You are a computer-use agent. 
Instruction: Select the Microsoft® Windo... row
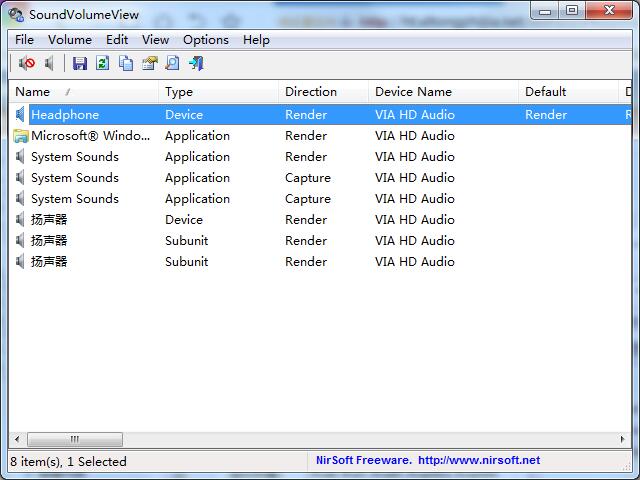320,136
